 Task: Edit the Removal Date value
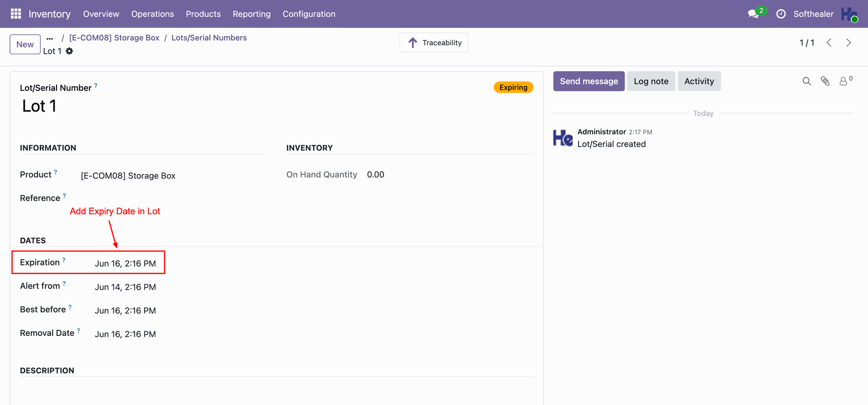125,334
